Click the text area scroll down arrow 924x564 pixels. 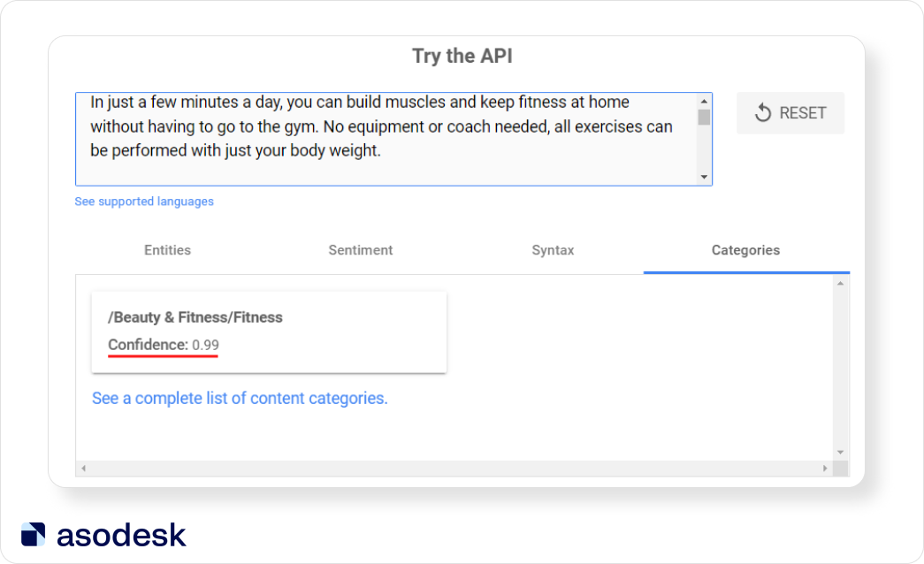(x=704, y=177)
